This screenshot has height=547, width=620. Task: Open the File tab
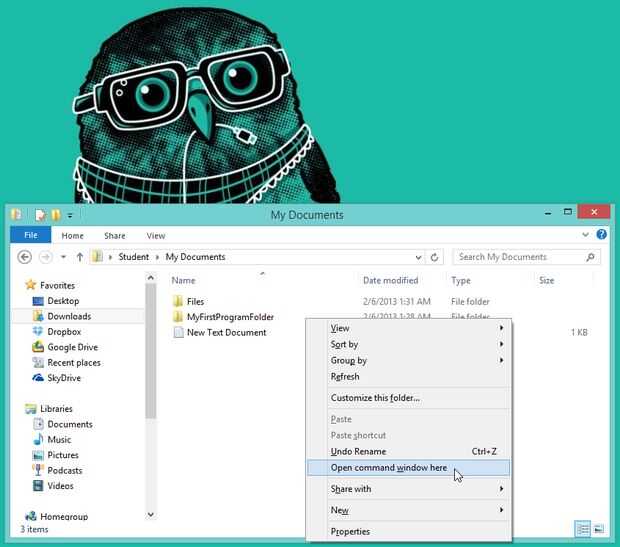(31, 235)
